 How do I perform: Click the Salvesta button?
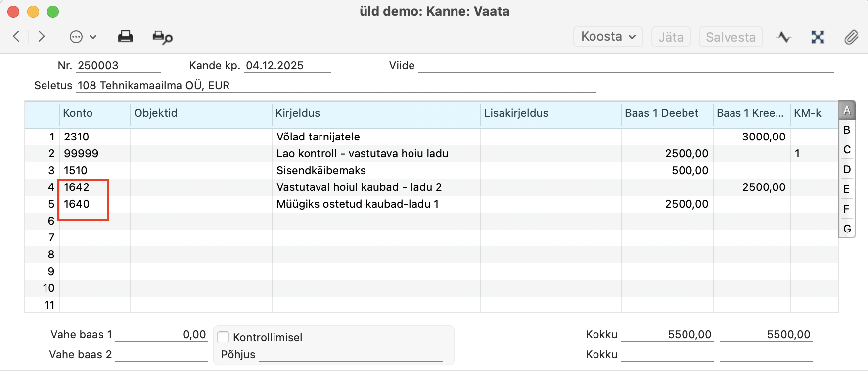click(731, 37)
